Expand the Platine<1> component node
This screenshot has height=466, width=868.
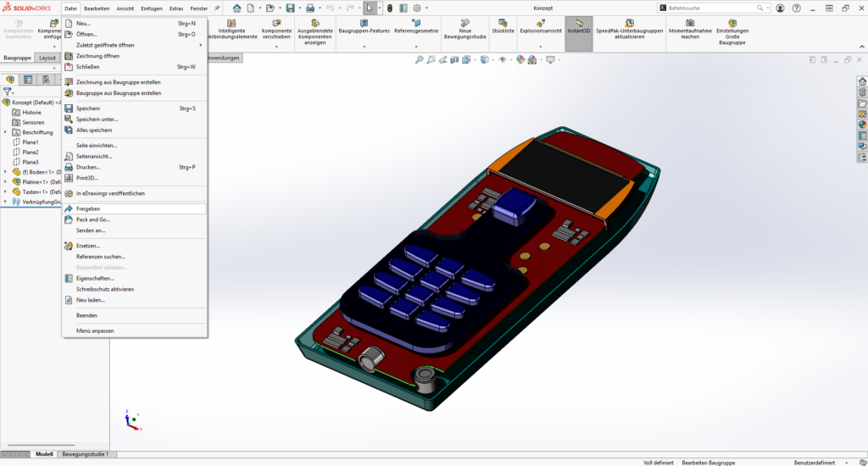point(6,181)
